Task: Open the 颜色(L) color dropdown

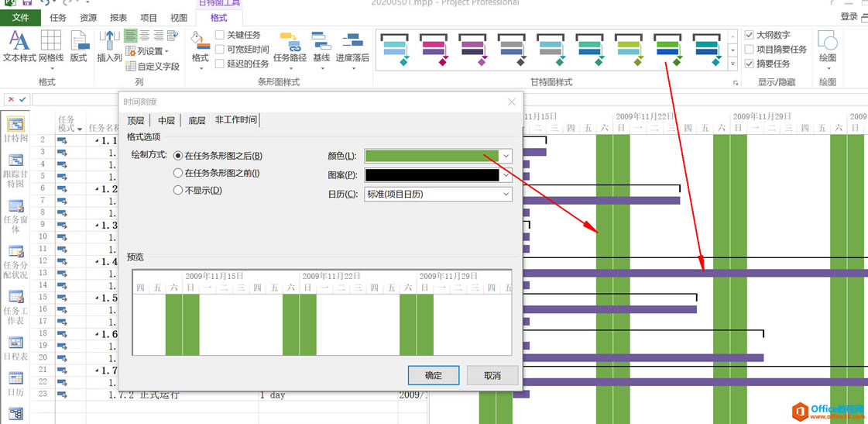Action: click(x=506, y=156)
